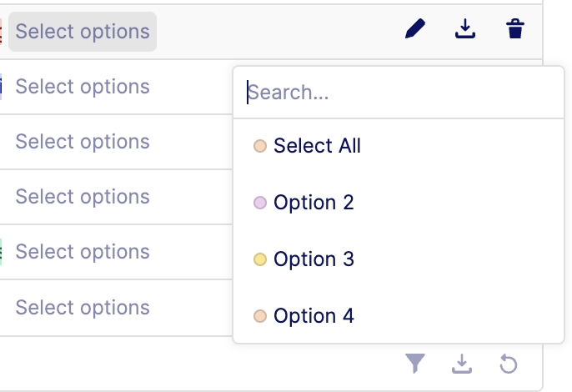Screen dimensions: 572x392
Task: Pick Option 4 from the dropdown list
Action: tap(314, 316)
